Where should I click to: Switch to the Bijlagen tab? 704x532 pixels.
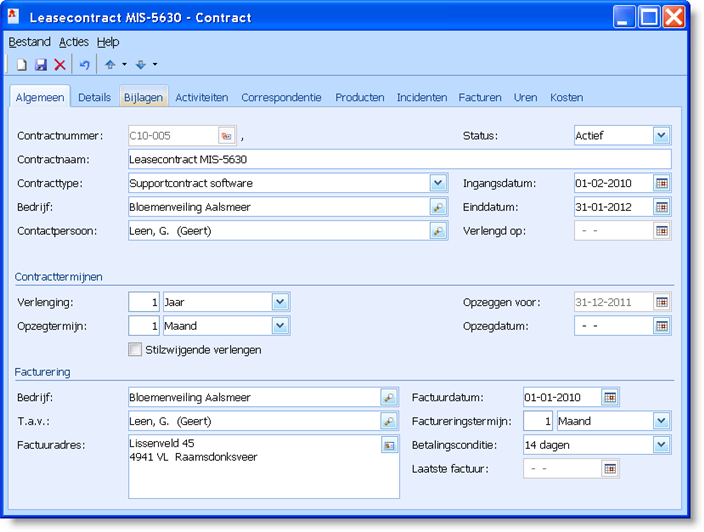tap(144, 97)
